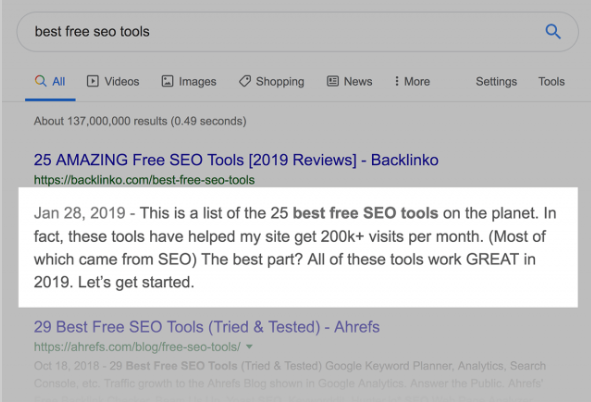Expand the arrow beside the Ahrefs URL

click(x=249, y=347)
